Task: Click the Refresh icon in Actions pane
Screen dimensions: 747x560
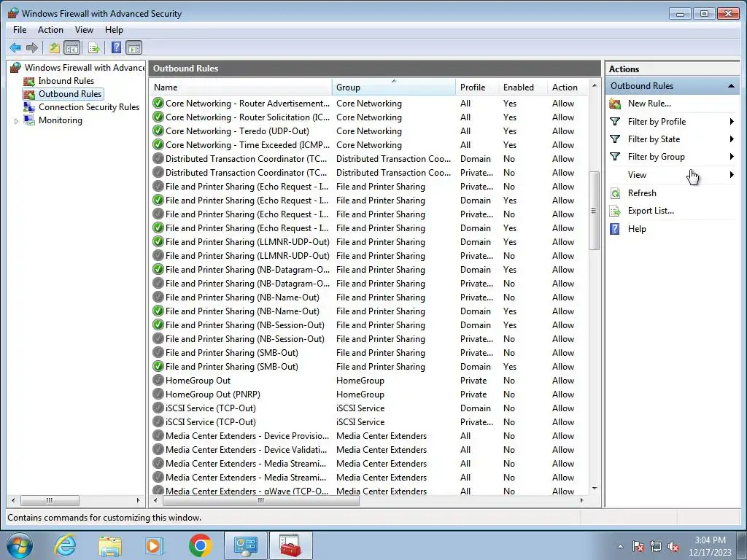Action: pyautogui.click(x=615, y=192)
